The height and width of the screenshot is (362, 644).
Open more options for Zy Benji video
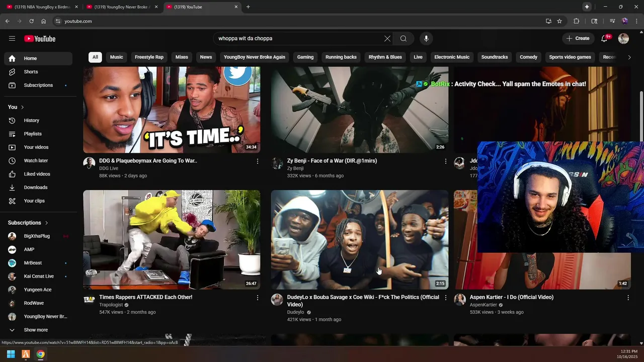pyautogui.click(x=445, y=161)
